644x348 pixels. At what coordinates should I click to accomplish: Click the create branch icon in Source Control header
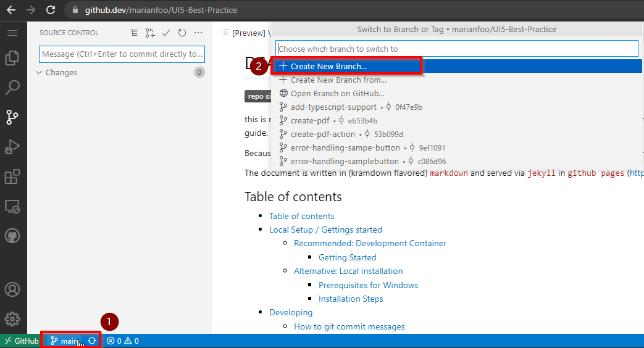point(150,33)
